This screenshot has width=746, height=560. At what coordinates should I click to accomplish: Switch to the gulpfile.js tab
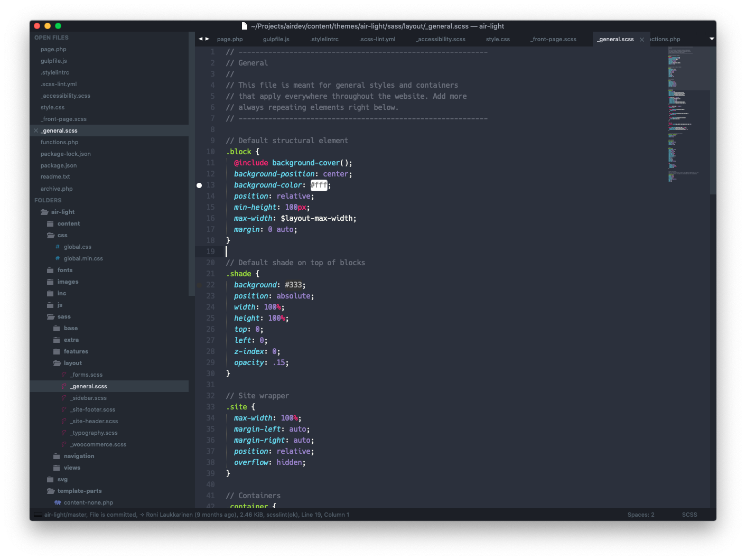pyautogui.click(x=276, y=39)
